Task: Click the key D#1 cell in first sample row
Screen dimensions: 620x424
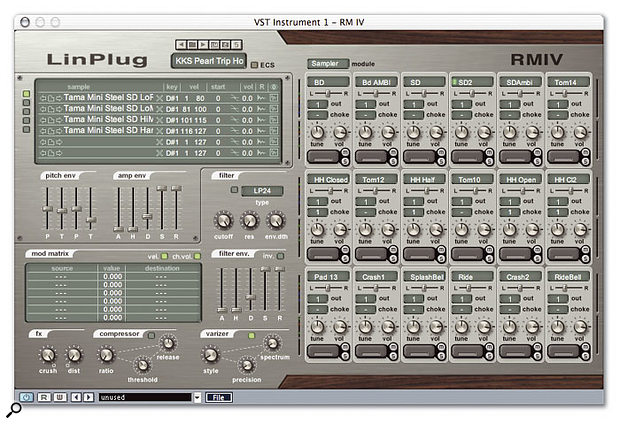Action: [172, 98]
